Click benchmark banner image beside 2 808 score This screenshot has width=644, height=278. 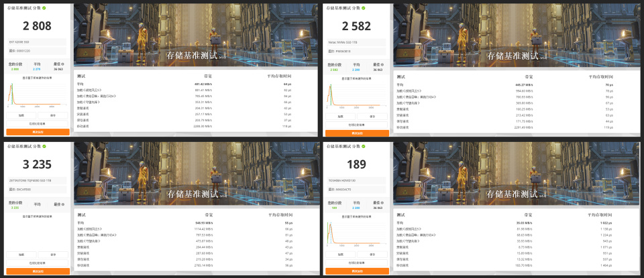coord(195,36)
